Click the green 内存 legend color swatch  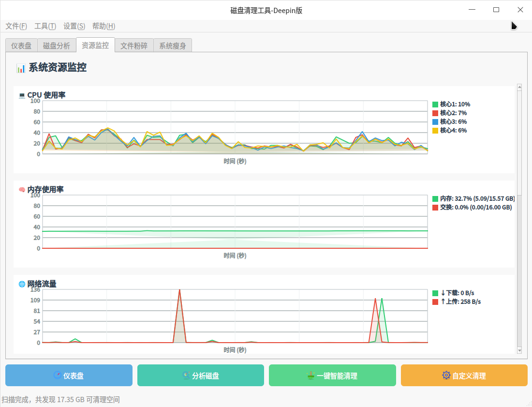click(x=435, y=199)
